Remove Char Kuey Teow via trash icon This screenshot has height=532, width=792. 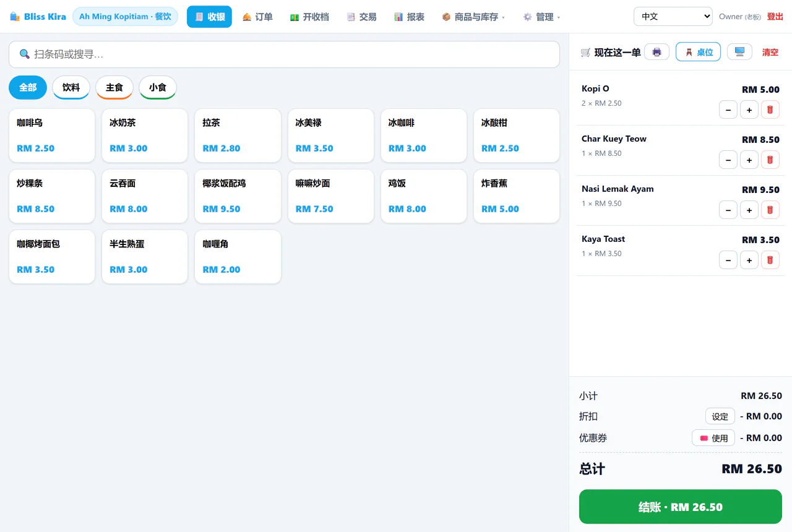[770, 160]
